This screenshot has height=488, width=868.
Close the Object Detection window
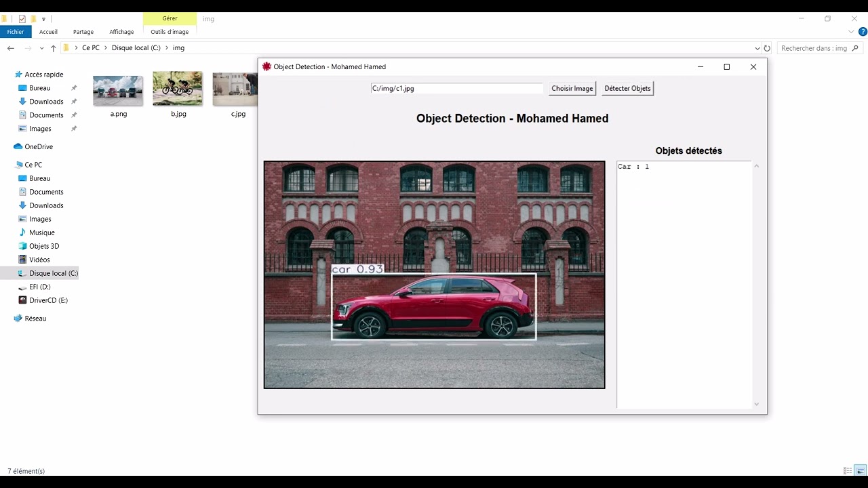[x=753, y=66]
